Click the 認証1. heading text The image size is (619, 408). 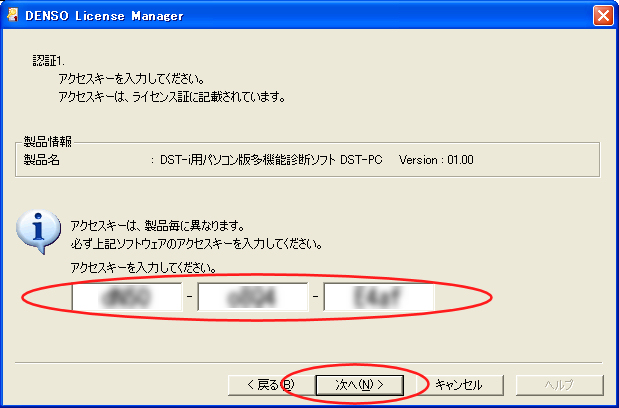48,62
